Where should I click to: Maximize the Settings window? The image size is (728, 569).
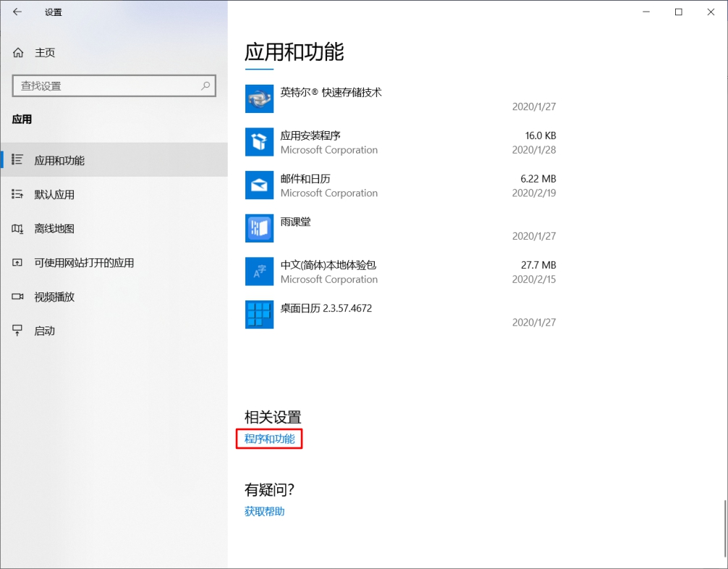(678, 12)
